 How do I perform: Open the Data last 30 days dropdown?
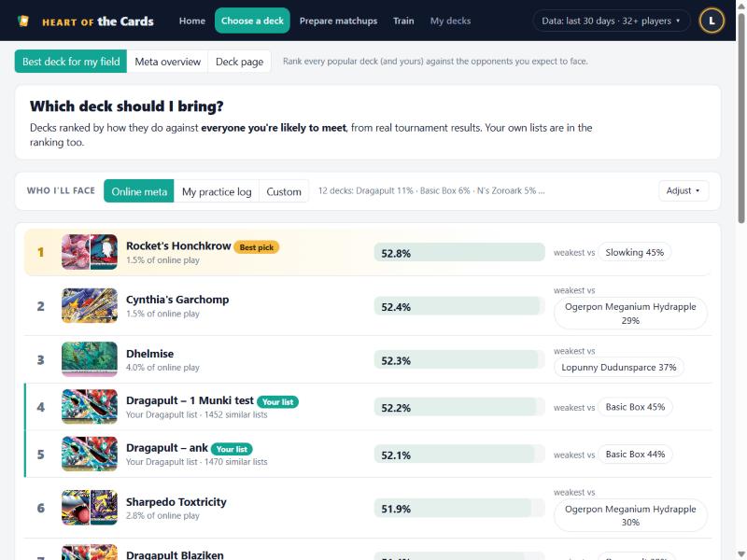611,21
